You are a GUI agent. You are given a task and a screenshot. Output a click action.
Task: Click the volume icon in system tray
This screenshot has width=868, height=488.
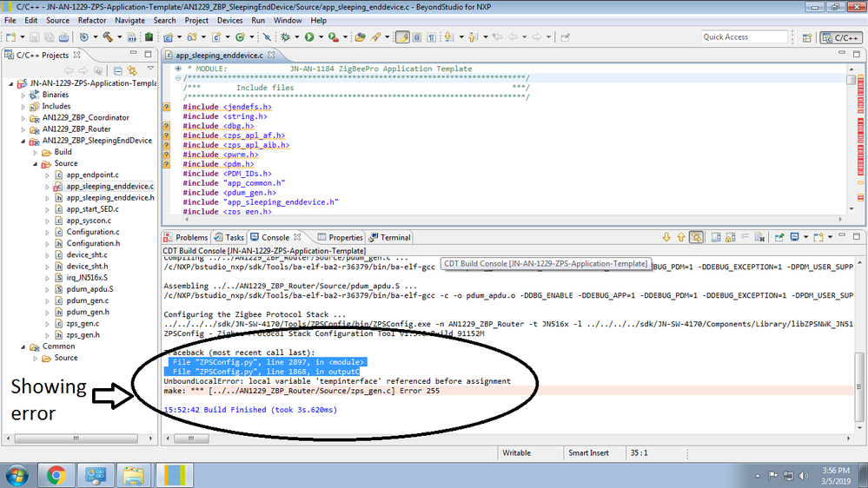804,476
